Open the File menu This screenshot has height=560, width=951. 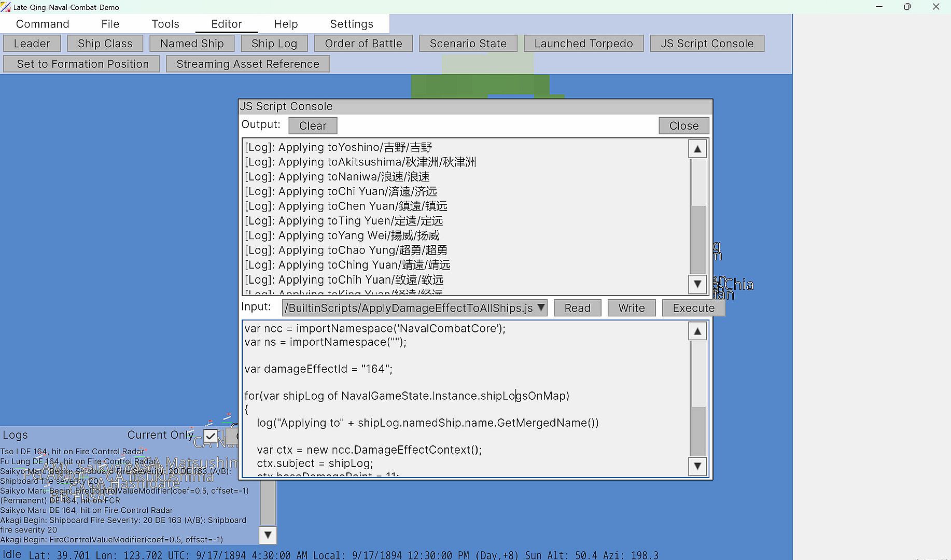[x=110, y=24]
